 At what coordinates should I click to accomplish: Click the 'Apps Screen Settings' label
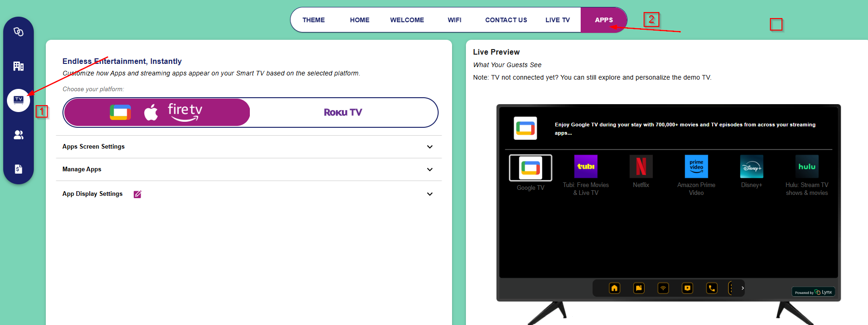[x=93, y=147]
